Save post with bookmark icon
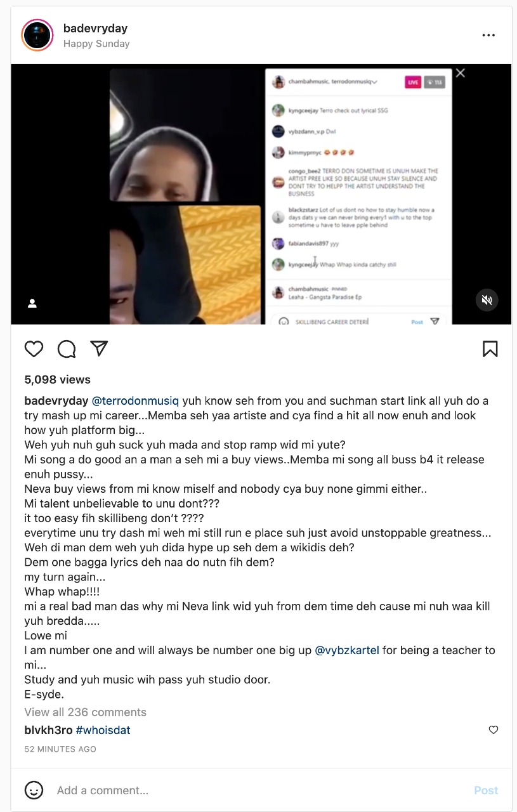 click(490, 348)
